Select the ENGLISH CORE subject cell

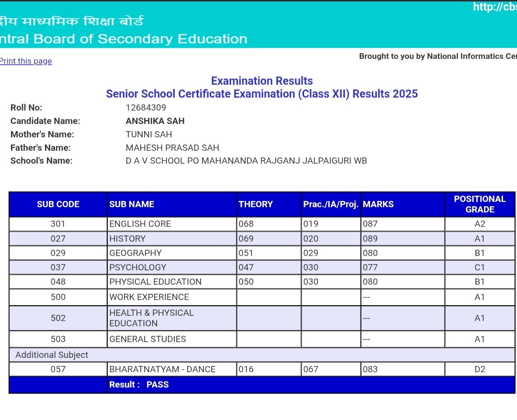(x=140, y=224)
